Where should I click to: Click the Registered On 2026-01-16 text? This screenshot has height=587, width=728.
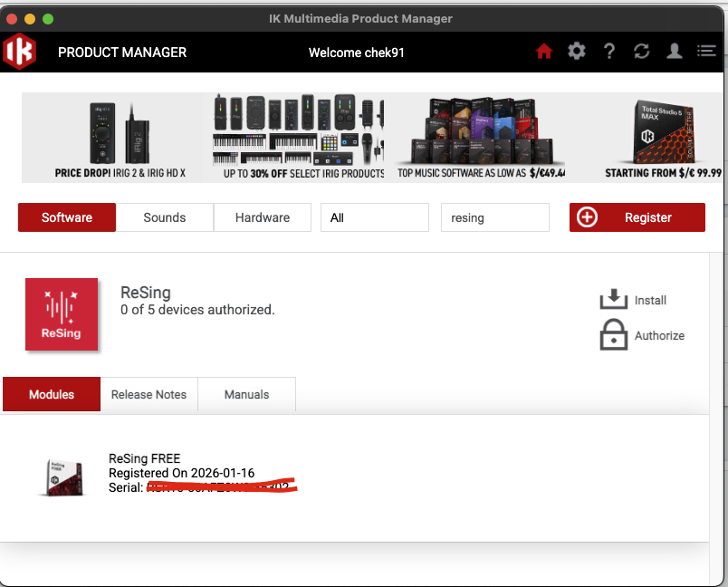coord(181,473)
